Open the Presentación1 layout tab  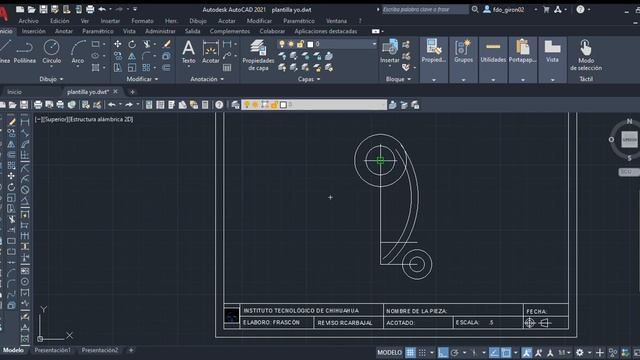[x=52, y=350]
